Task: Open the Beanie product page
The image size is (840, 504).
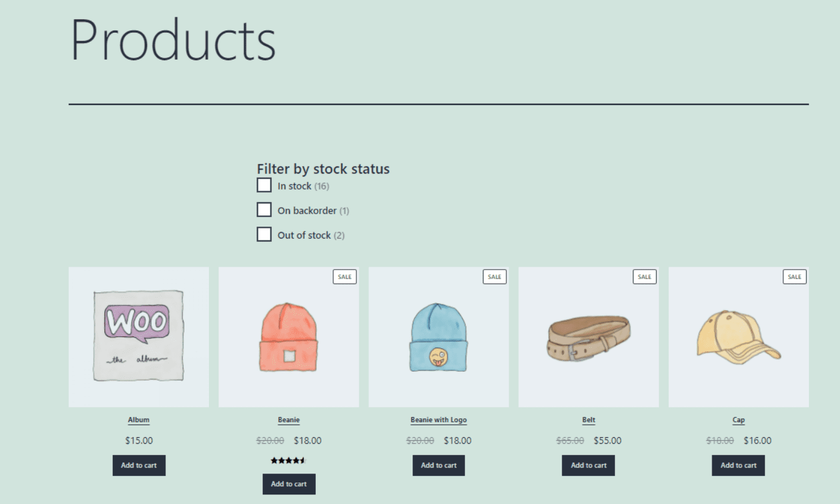Action: coord(288,419)
